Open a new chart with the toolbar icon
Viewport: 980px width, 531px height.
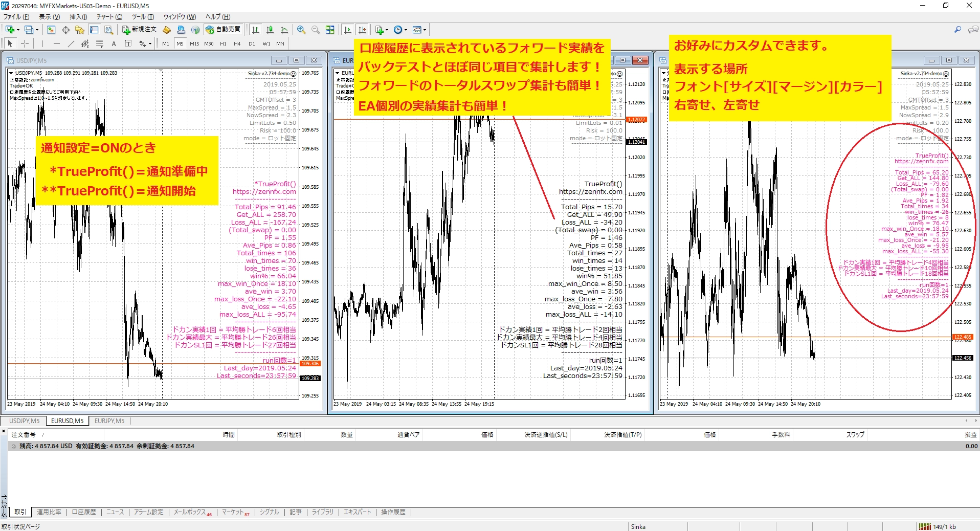[x=10, y=30]
